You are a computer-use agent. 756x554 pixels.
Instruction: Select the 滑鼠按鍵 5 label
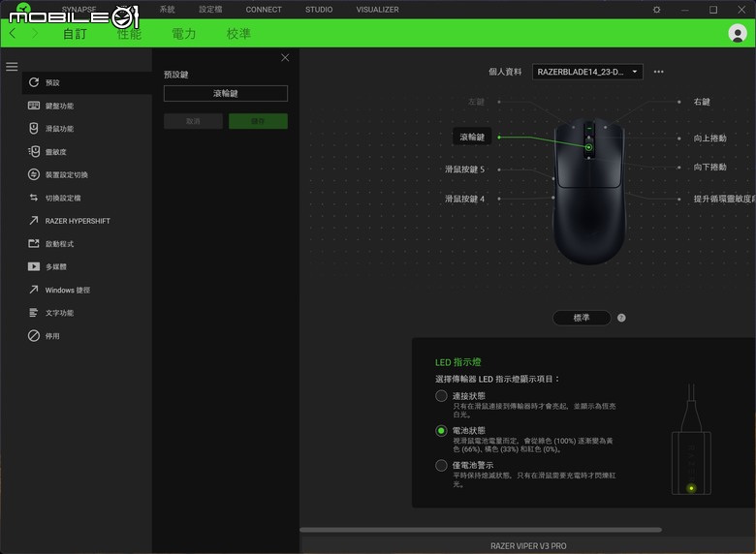tap(464, 169)
